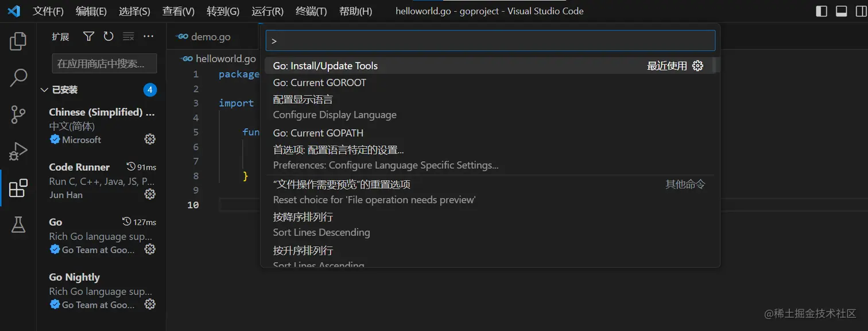Image resolution: width=868 pixels, height=331 pixels.
Task: Open the Go extension entry
Action: 102,236
